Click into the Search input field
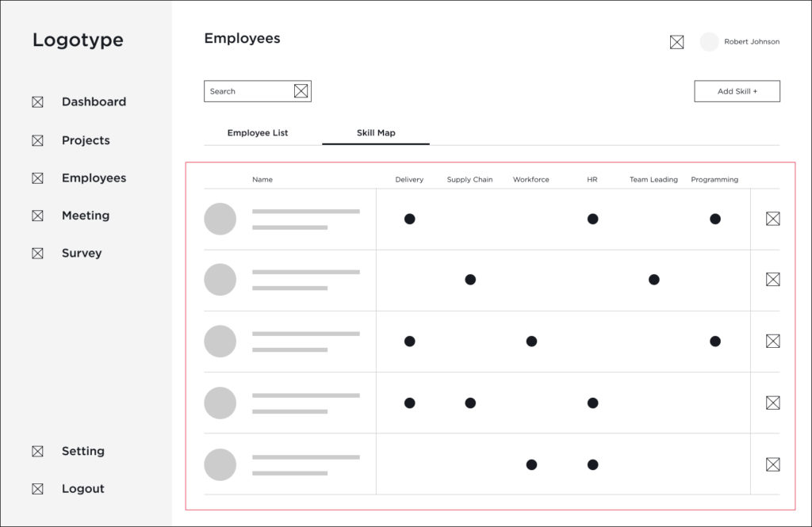Screen dimensions: 812x527 [x=247, y=91]
